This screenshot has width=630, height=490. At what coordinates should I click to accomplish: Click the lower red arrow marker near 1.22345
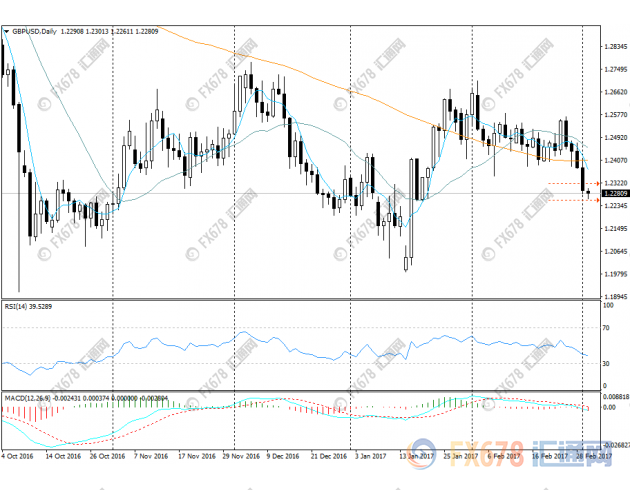599,201
